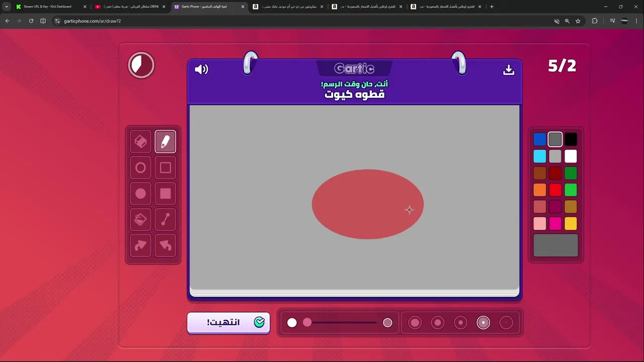View site information for garticphone.com
644x362 pixels.
click(57, 21)
